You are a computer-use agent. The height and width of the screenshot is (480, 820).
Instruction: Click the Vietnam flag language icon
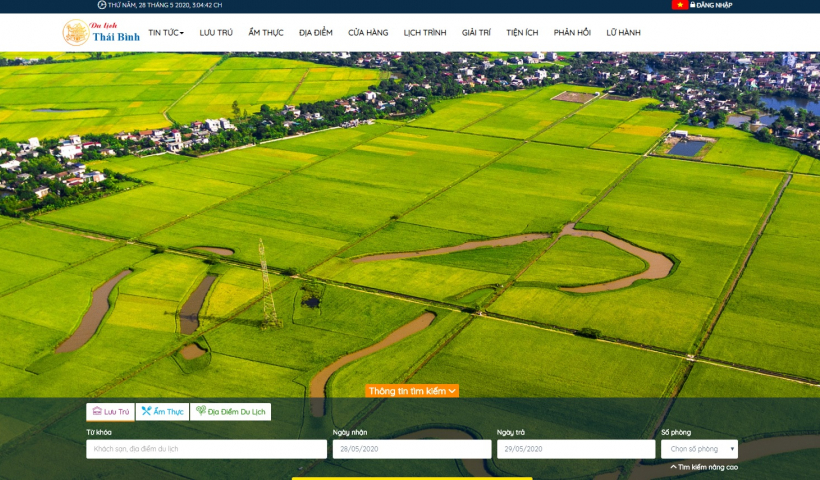click(679, 5)
